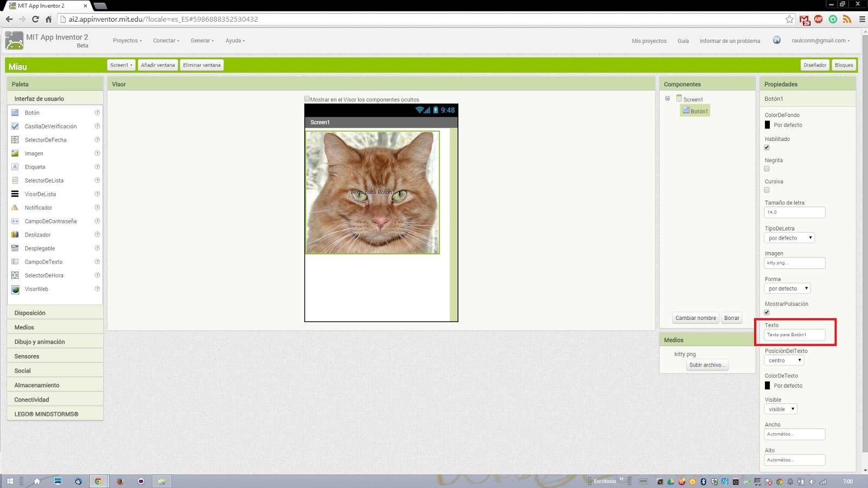The width and height of the screenshot is (868, 488).
Task: Select the Imagen palette icon
Action: pyautogui.click(x=15, y=153)
